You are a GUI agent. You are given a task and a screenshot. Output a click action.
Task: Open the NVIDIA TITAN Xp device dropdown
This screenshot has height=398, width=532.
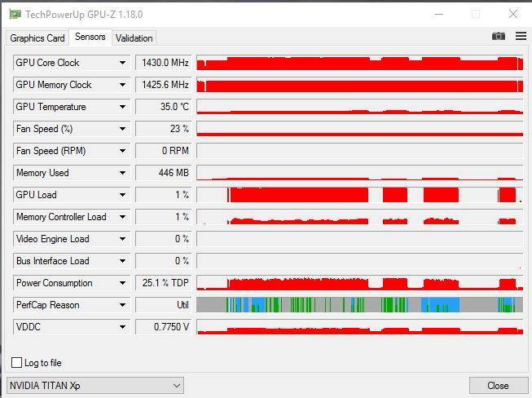(95, 386)
